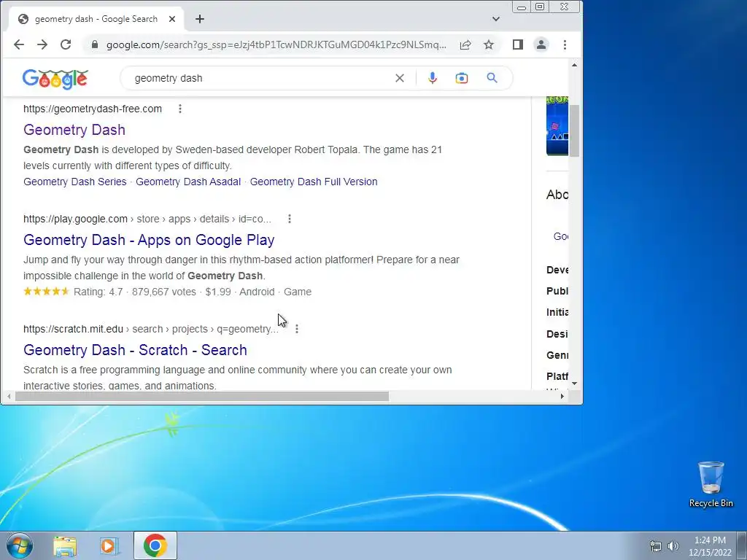Open the Geometry Dash result link
Image resolution: width=747 pixels, height=560 pixels.
click(74, 130)
